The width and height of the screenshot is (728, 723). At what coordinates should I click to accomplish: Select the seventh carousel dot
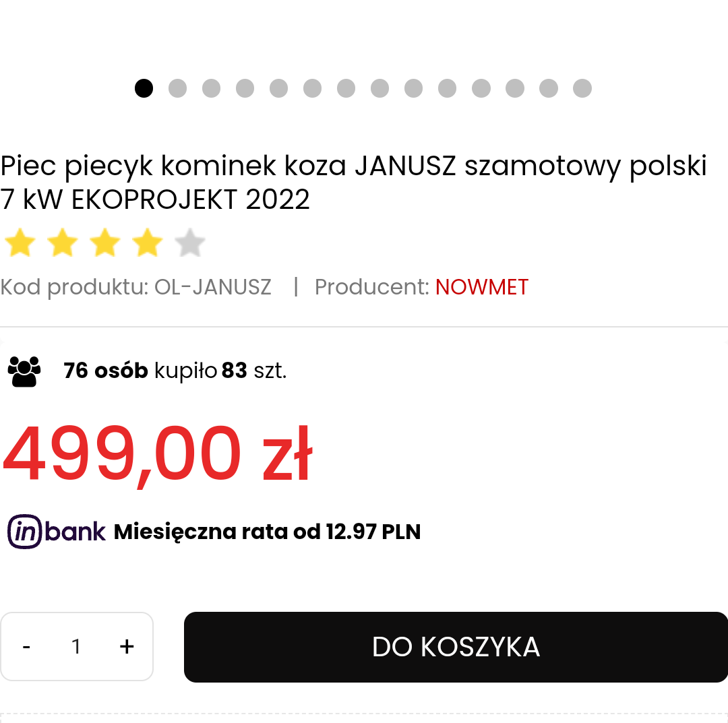(x=346, y=88)
